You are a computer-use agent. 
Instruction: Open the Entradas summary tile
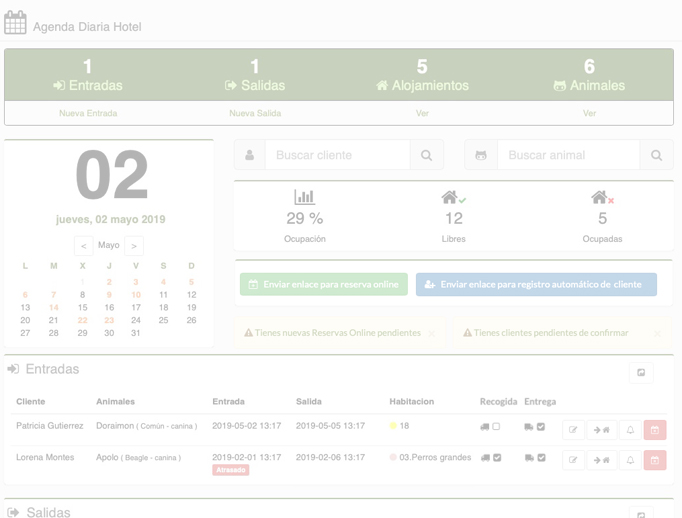coord(88,75)
